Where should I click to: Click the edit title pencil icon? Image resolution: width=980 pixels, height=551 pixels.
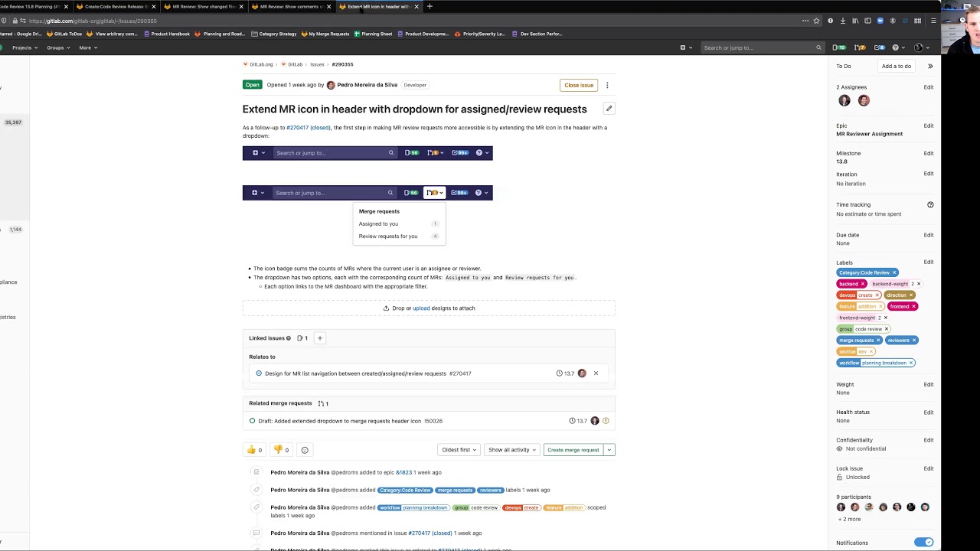pyautogui.click(x=609, y=109)
